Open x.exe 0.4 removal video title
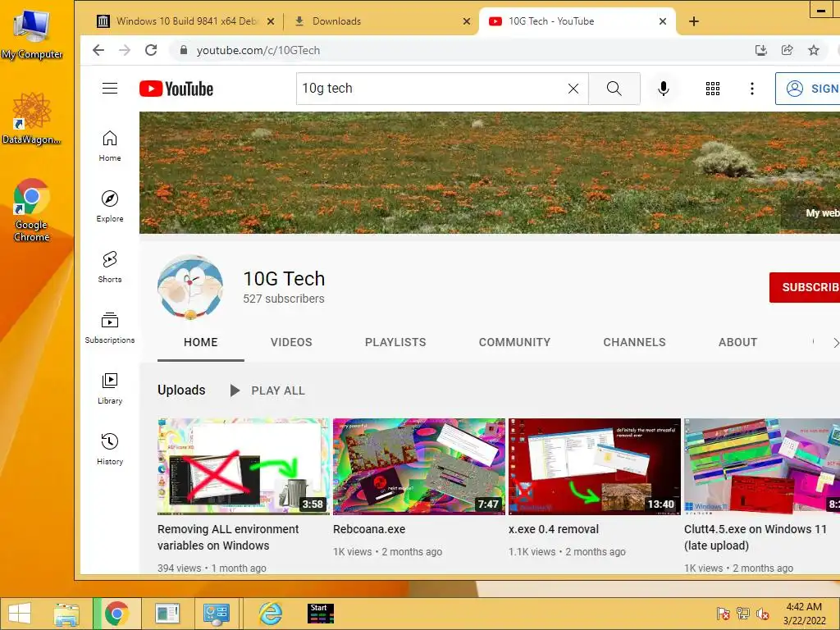The width and height of the screenshot is (840, 630). pos(554,529)
